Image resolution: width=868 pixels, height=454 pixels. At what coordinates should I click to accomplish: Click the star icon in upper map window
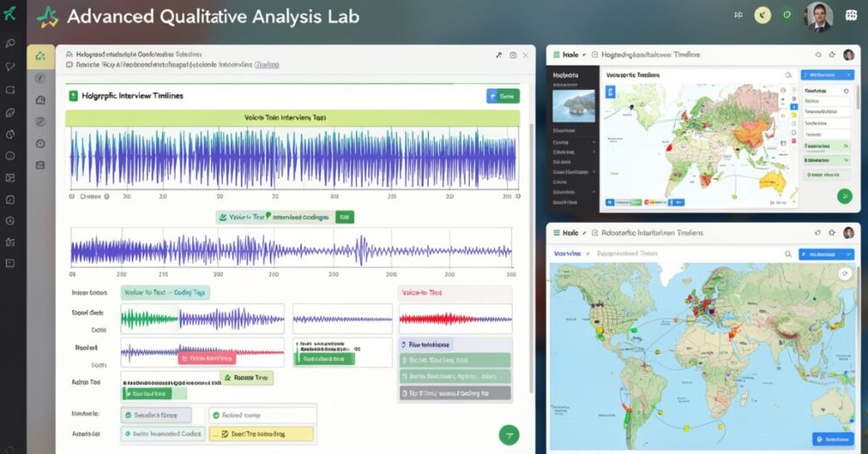tap(832, 55)
